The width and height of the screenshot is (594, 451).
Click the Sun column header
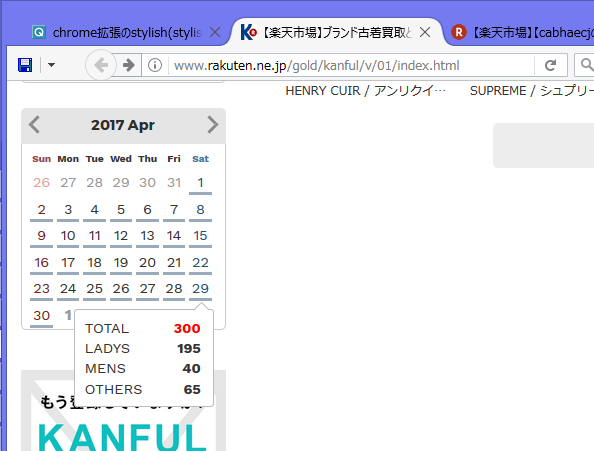[41, 159]
